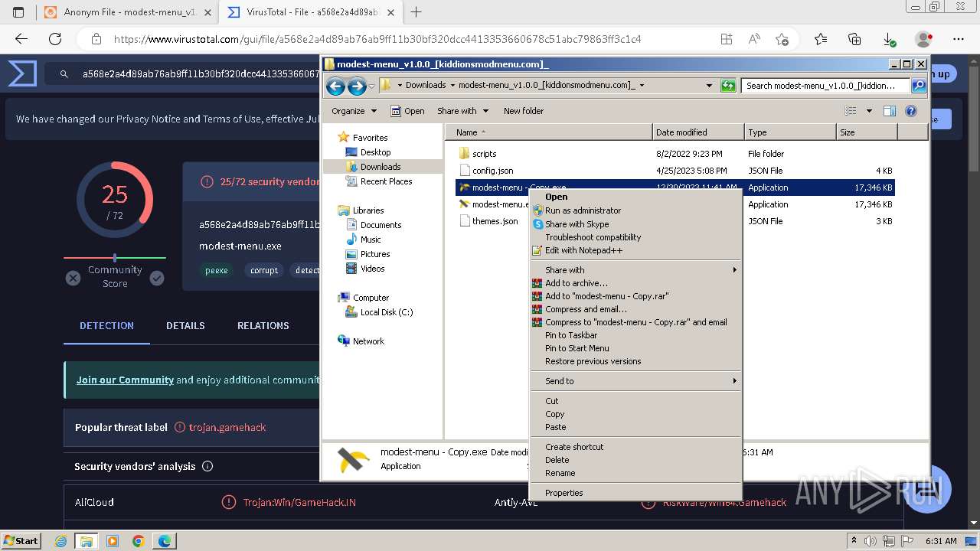Open Edge settings and more ellipsis
Viewport: 980px width, 551px height.
959,39
